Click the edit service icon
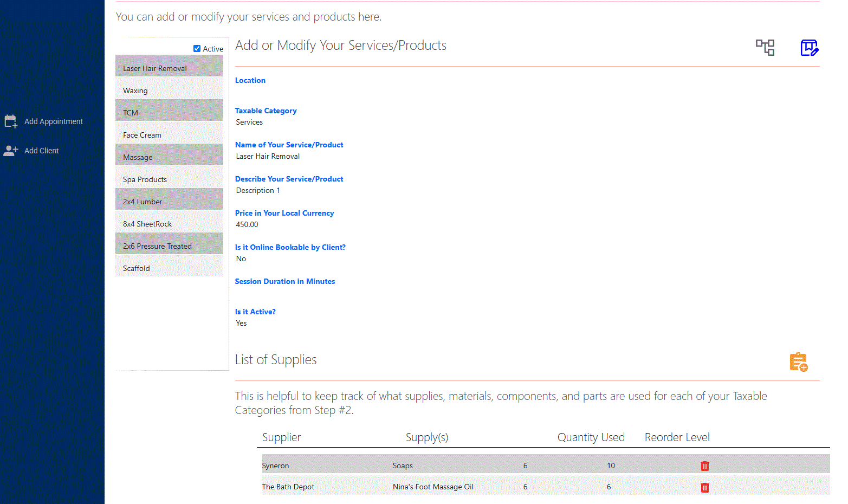 coord(809,48)
